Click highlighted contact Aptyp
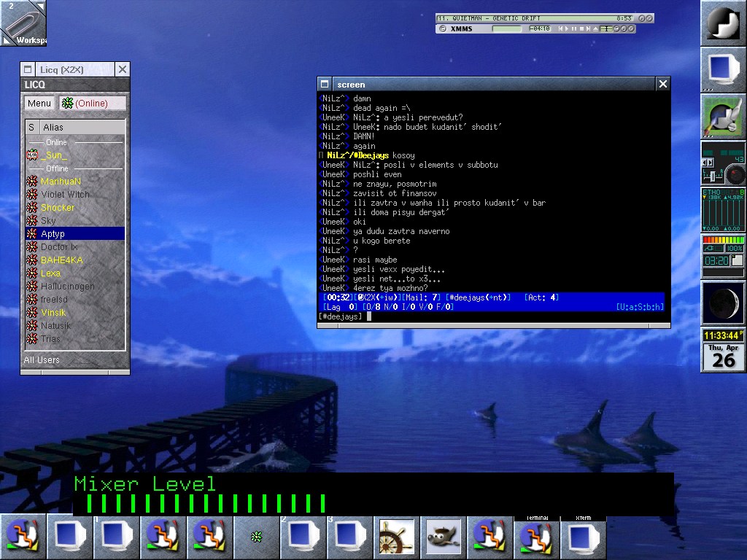Image resolution: width=747 pixels, height=560 pixels. click(75, 234)
